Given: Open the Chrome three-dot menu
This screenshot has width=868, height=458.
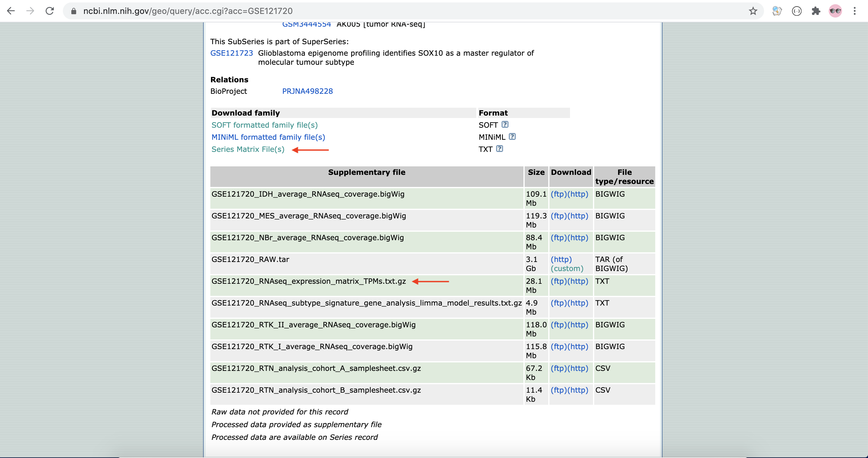Looking at the screenshot, I should point(854,11).
